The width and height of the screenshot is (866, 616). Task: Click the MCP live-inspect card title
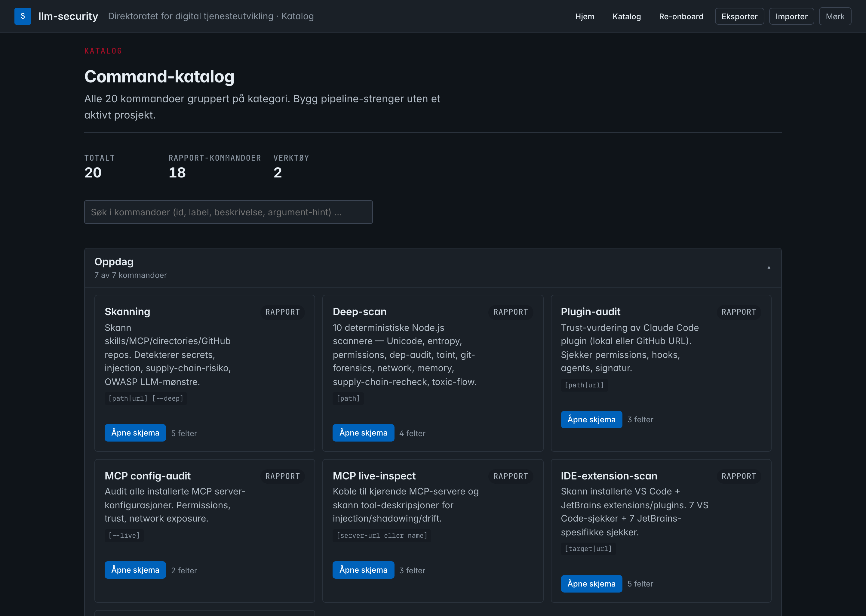(x=374, y=476)
